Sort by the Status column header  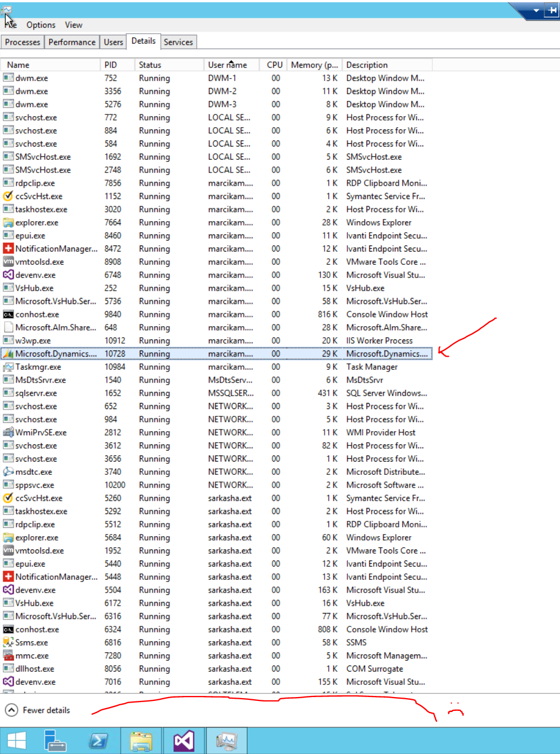169,65
